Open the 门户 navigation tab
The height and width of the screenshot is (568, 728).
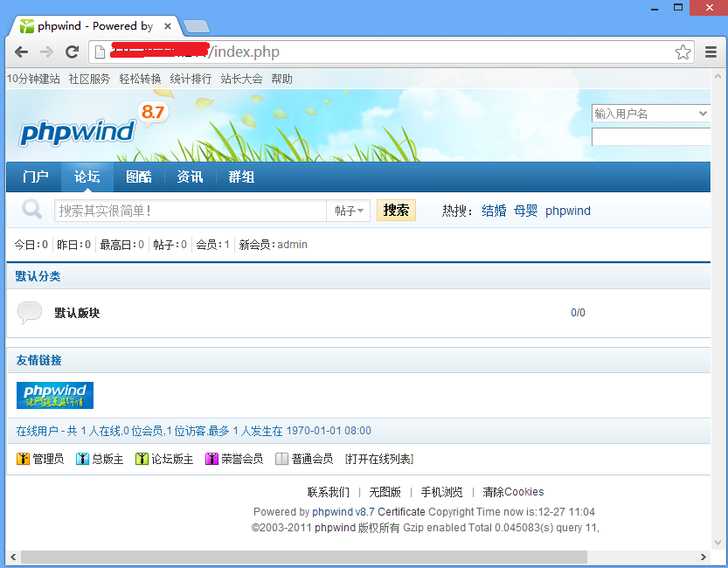tap(35, 177)
